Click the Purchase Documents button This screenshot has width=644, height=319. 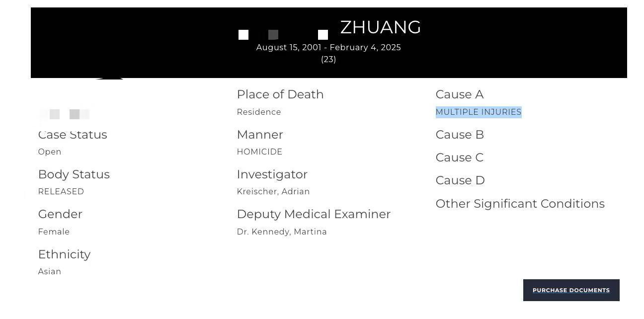(x=571, y=290)
